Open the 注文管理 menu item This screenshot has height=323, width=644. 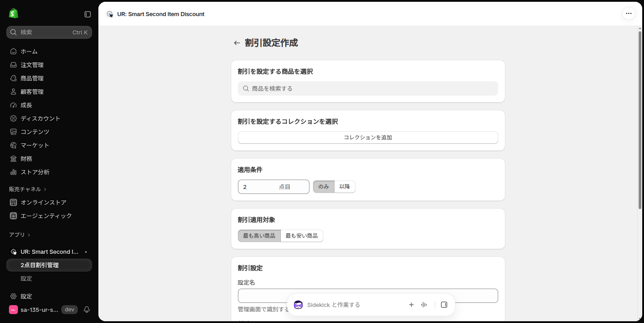[x=49, y=65]
